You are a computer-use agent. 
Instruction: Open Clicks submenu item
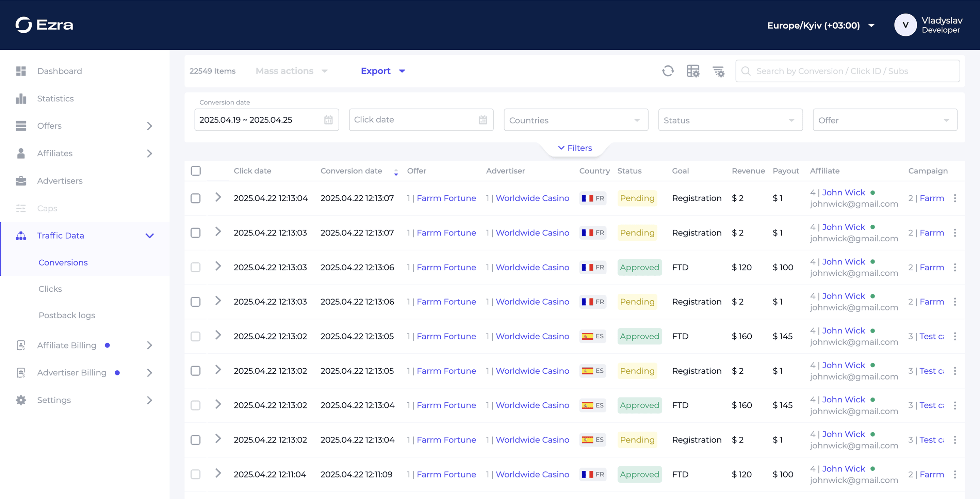[50, 289]
